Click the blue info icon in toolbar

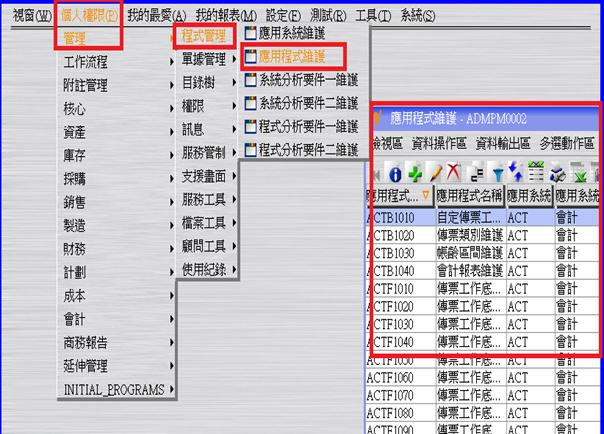coord(395,173)
